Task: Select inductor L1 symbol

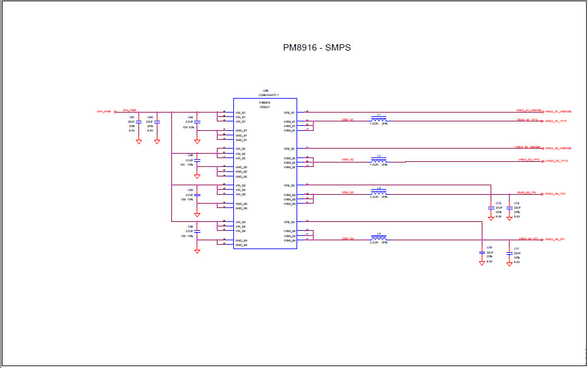Action: click(378, 120)
